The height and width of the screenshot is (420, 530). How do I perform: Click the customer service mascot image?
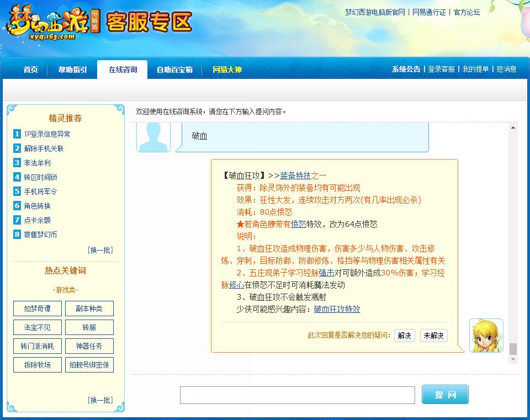point(486,336)
